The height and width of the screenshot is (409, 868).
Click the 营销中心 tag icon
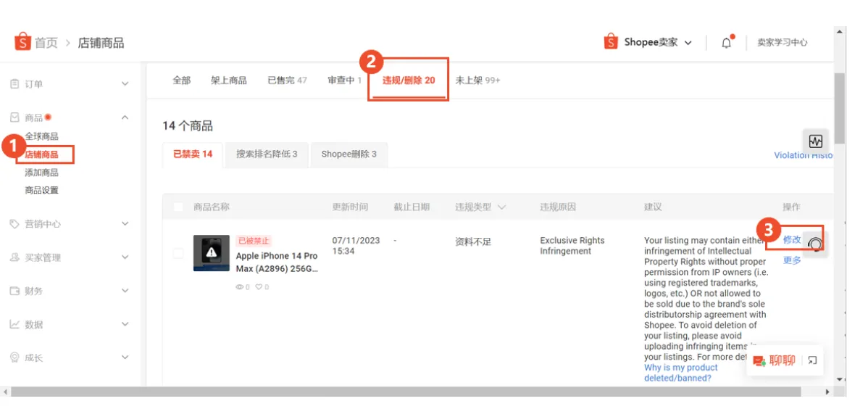pos(15,224)
